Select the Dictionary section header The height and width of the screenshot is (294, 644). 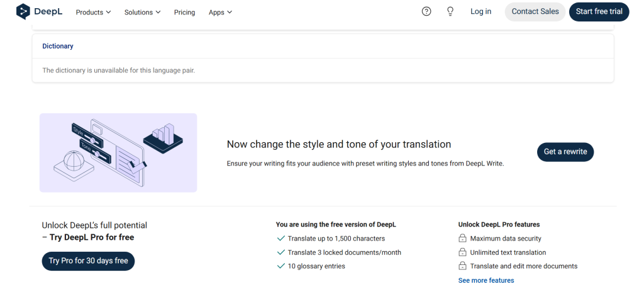58,46
